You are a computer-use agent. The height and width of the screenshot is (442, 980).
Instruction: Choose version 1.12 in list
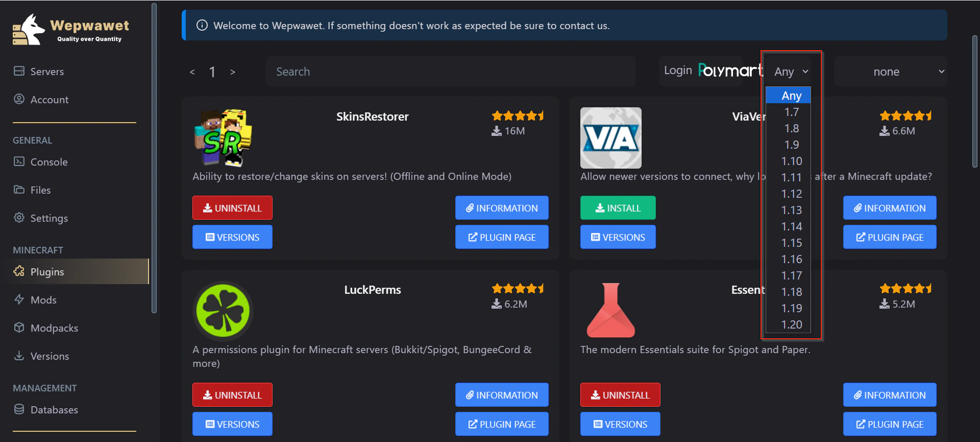[789, 194]
